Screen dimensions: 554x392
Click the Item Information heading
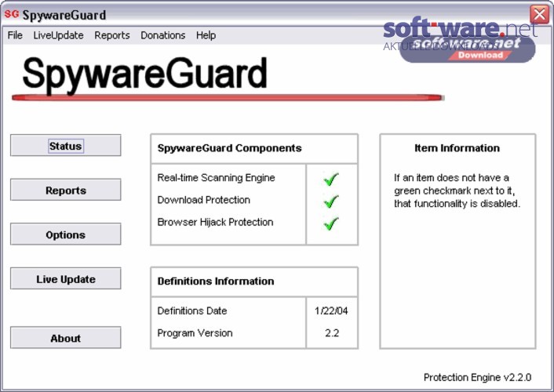(x=457, y=148)
